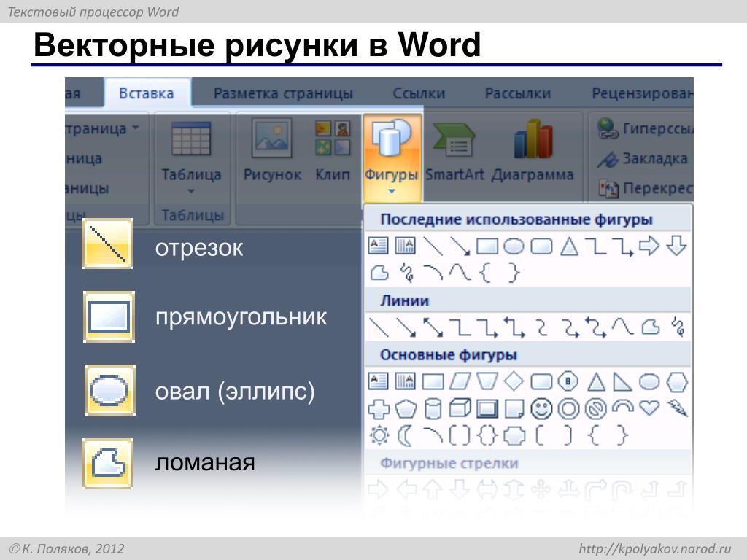Choose the octagon basic shape
747x560 pixels.
pyautogui.click(x=568, y=381)
